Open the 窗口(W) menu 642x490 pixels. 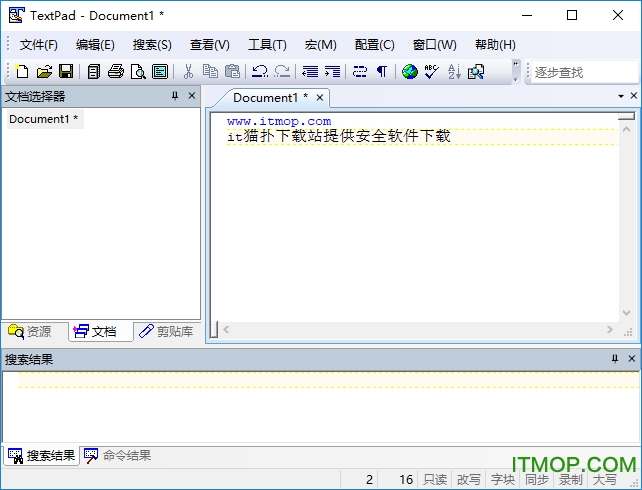coord(434,45)
